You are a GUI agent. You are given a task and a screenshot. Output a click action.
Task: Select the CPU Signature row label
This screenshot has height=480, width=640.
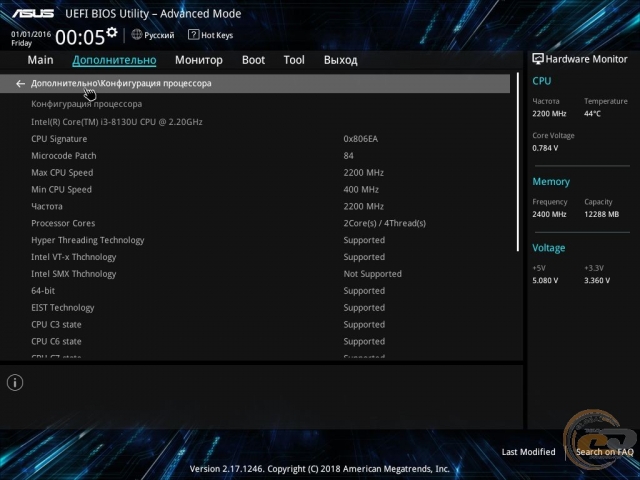point(59,139)
